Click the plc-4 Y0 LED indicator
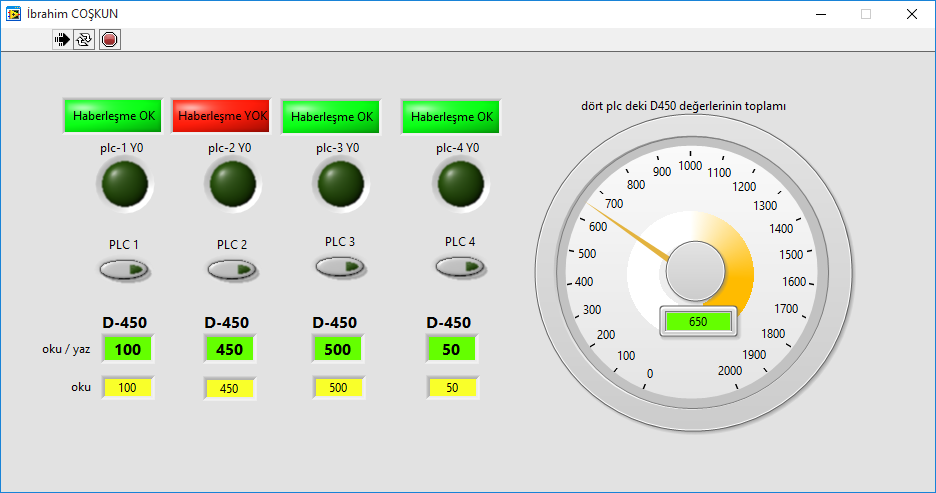 (461, 184)
